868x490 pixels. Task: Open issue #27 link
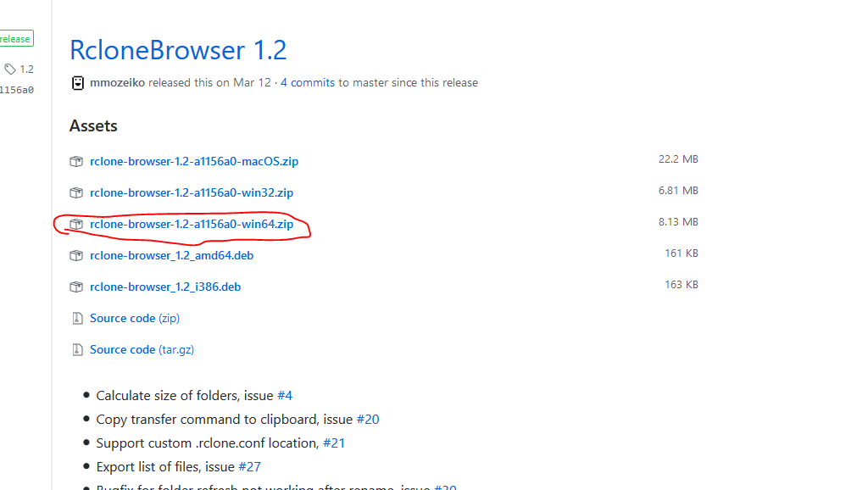pyautogui.click(x=250, y=467)
